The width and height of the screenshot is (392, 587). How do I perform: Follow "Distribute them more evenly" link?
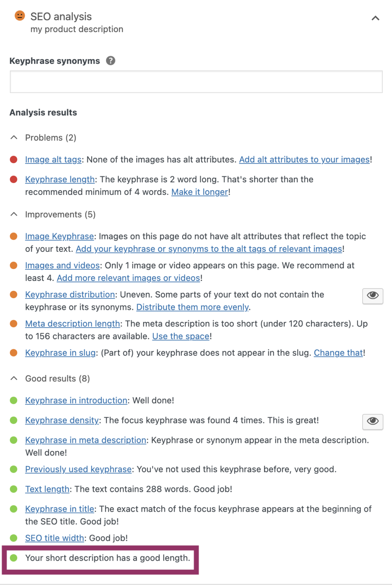pyautogui.click(x=192, y=307)
